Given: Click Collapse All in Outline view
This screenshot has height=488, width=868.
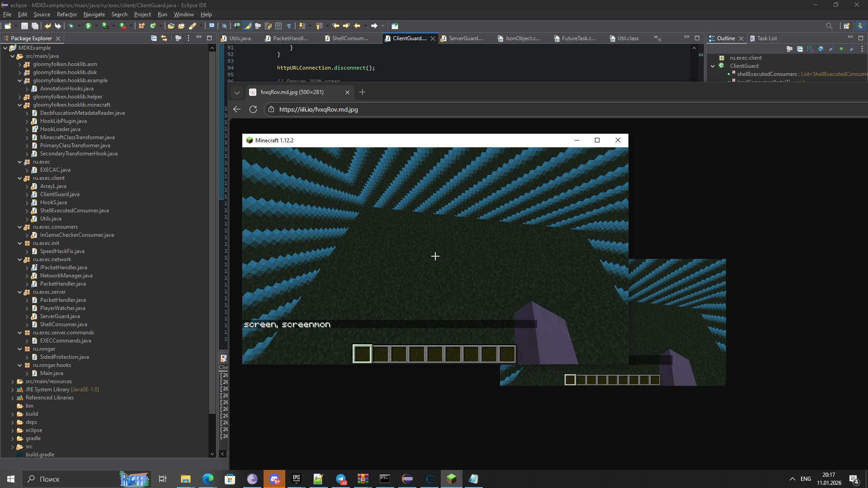Looking at the screenshot, I should [x=800, y=49].
